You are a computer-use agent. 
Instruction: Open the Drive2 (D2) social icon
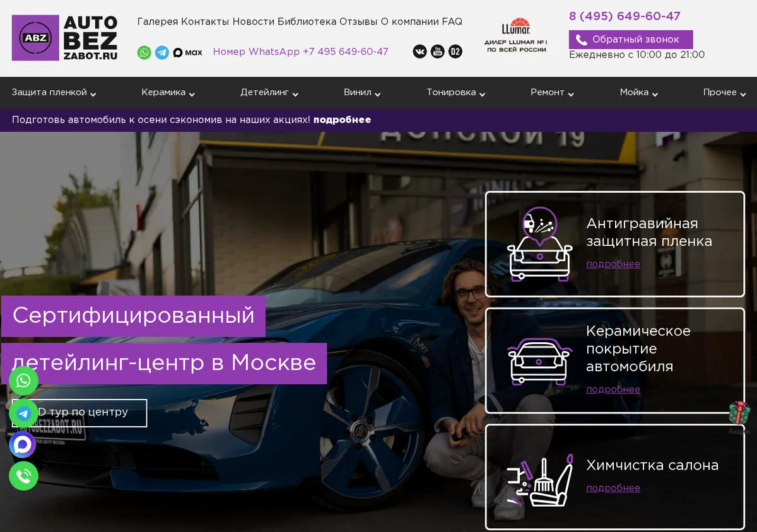pos(455,52)
